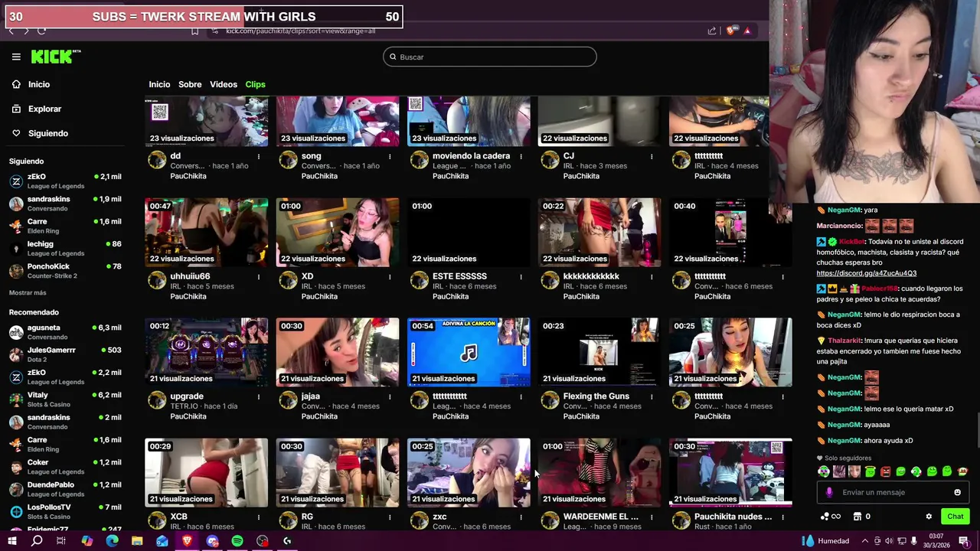Open the Vitaly recommended channel

click(65, 399)
